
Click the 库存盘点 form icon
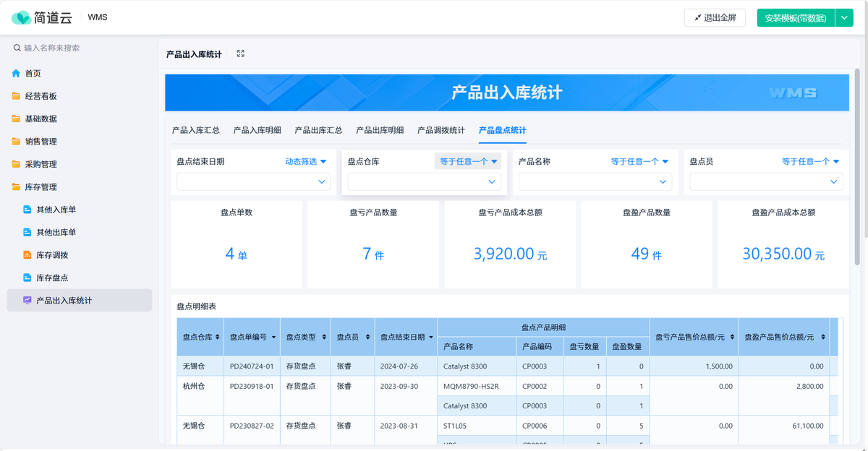click(x=27, y=278)
